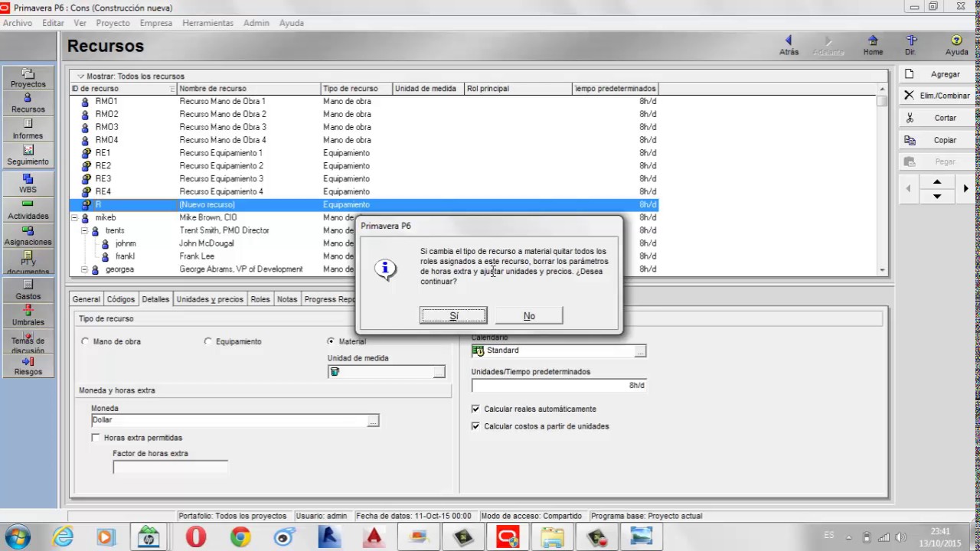This screenshot has width=980, height=551.
Task: Select the Frank Lee resource row
Action: pyautogui.click(x=364, y=256)
